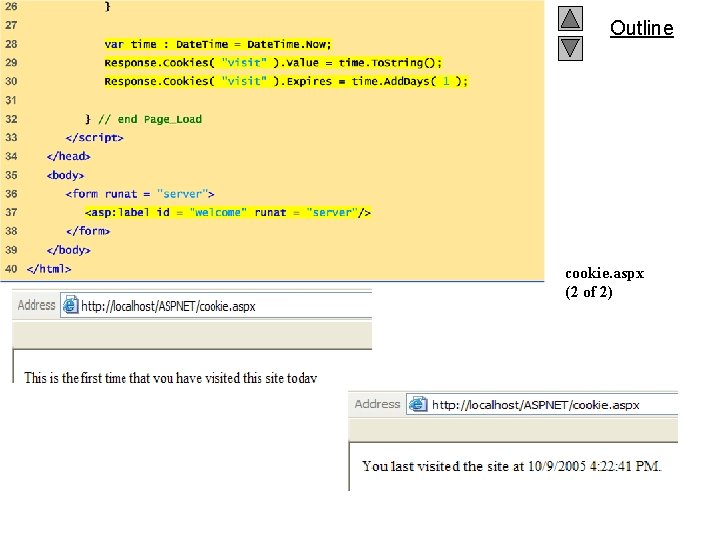
Task: Click the '<asp:label id = "welcome"' line
Action: 228,213
